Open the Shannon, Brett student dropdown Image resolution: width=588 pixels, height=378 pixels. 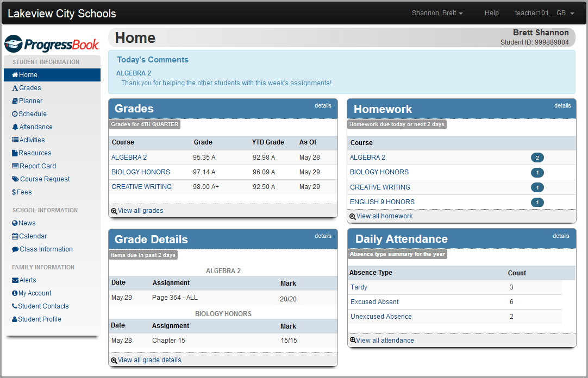click(x=437, y=13)
